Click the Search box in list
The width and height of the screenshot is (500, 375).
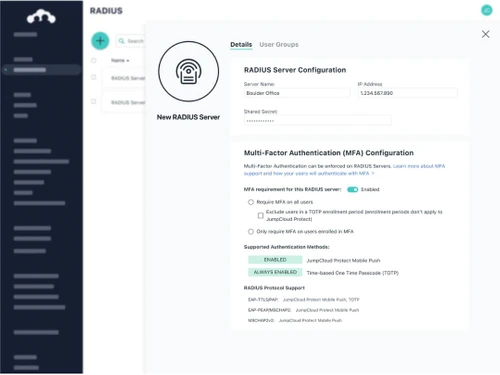tap(131, 41)
